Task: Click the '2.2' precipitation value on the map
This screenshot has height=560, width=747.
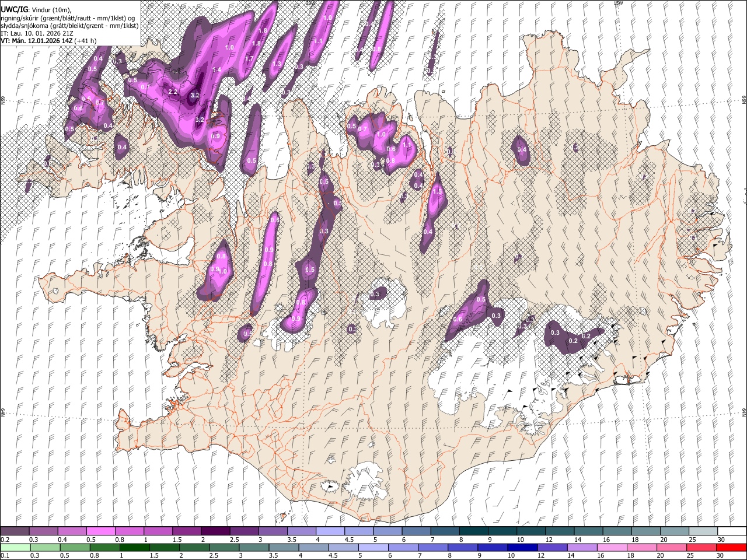Action: pos(172,92)
